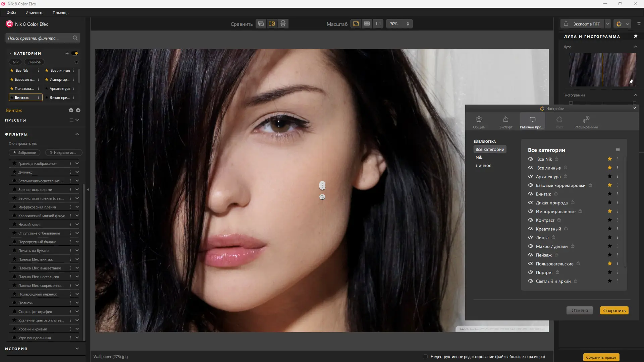Expand the Дуплекс filter chevron
644x362 pixels.
[x=77, y=172]
